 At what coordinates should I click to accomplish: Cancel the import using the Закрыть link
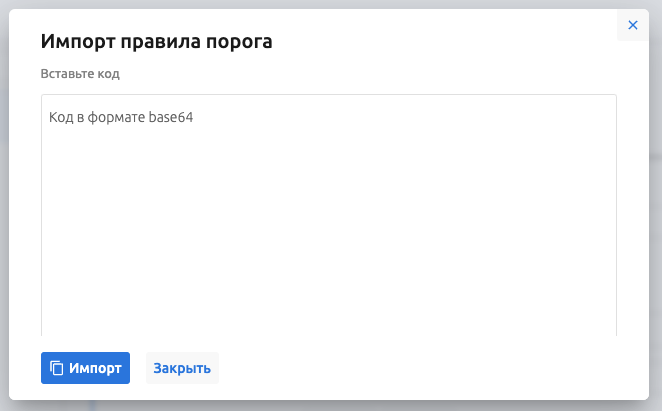pos(182,368)
